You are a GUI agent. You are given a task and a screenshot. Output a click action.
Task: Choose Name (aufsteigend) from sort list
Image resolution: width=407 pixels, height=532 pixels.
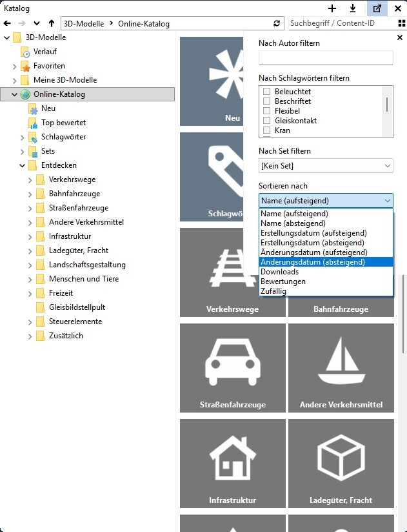coord(326,214)
